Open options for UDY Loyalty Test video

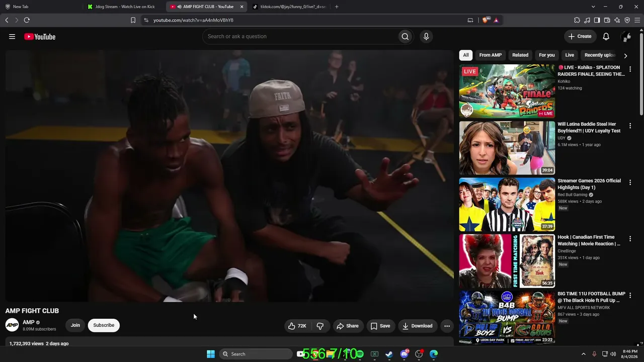[x=630, y=126]
